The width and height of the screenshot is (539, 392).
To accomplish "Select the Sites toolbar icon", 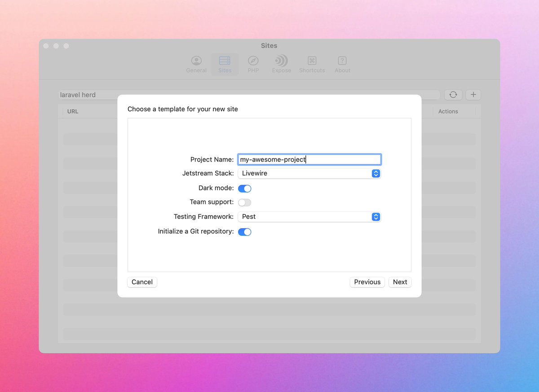I will [225, 61].
